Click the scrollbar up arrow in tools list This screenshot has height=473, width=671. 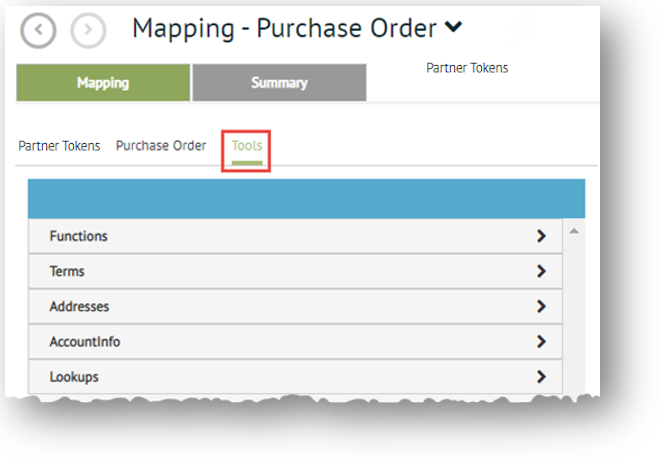tap(574, 232)
